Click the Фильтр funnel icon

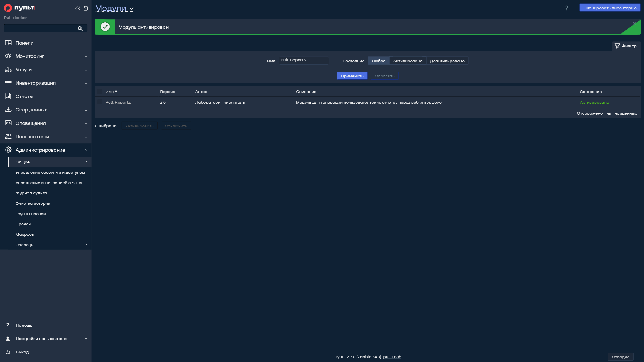click(x=617, y=46)
